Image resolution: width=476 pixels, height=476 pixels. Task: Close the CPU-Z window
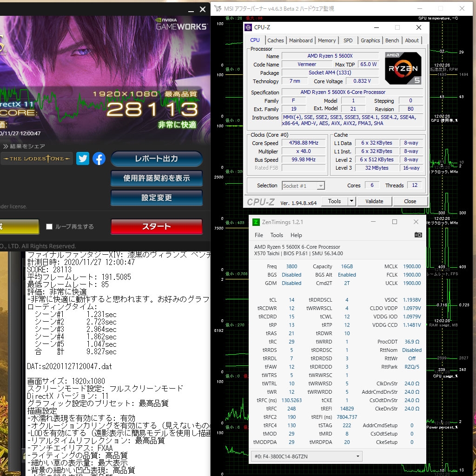[419, 27]
